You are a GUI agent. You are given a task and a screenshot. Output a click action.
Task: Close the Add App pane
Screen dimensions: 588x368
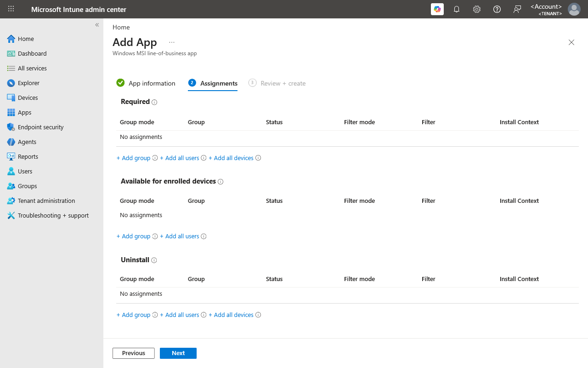(x=571, y=42)
